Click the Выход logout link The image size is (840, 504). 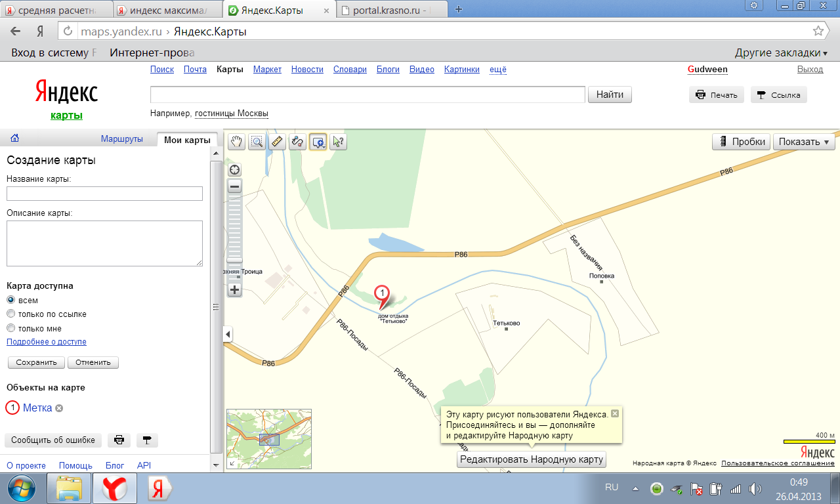coord(810,70)
